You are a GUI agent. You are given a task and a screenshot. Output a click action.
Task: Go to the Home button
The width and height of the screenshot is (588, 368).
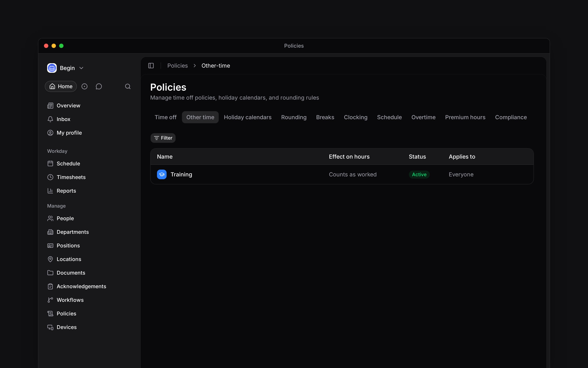61,86
